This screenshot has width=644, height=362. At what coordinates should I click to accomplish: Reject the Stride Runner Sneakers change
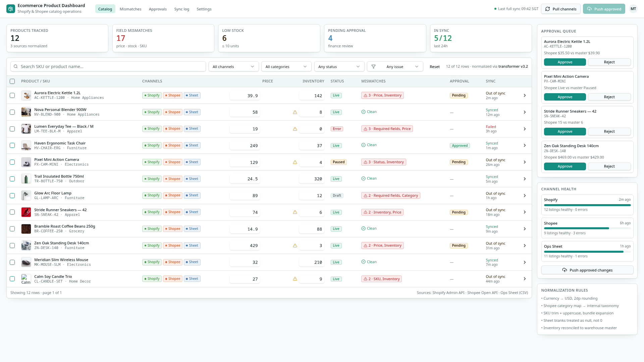click(x=609, y=132)
